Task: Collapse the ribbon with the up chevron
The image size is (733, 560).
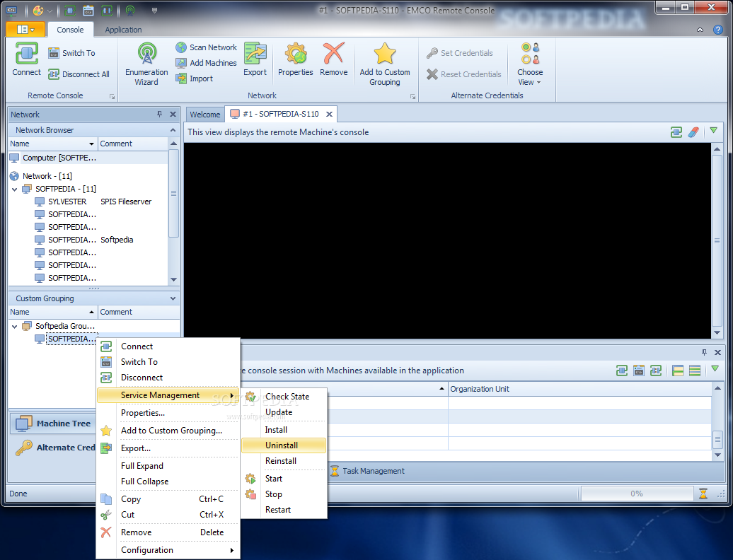Action: pos(700,30)
